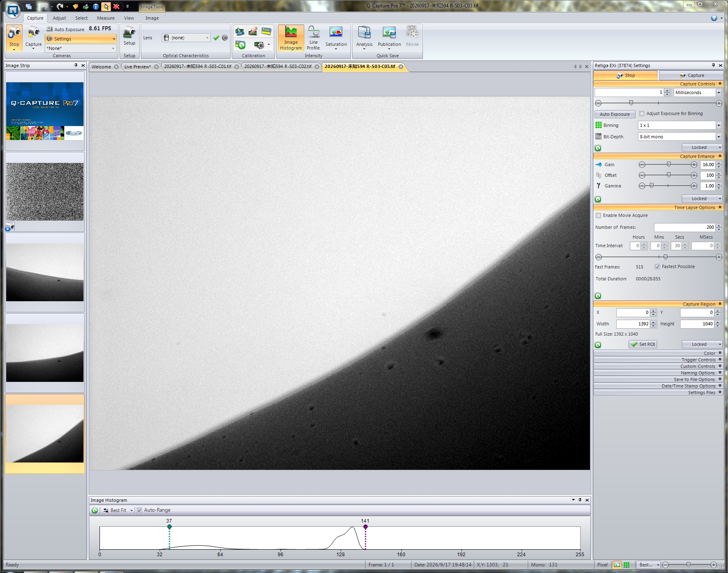Open the Measure ribbon tab
This screenshot has width=728, height=573.
(106, 18)
